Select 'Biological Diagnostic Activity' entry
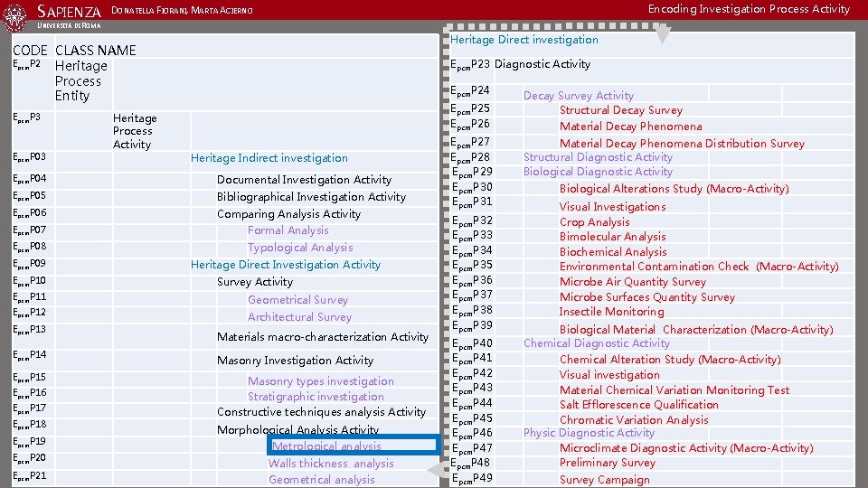This screenshot has width=868, height=488. coord(598,172)
